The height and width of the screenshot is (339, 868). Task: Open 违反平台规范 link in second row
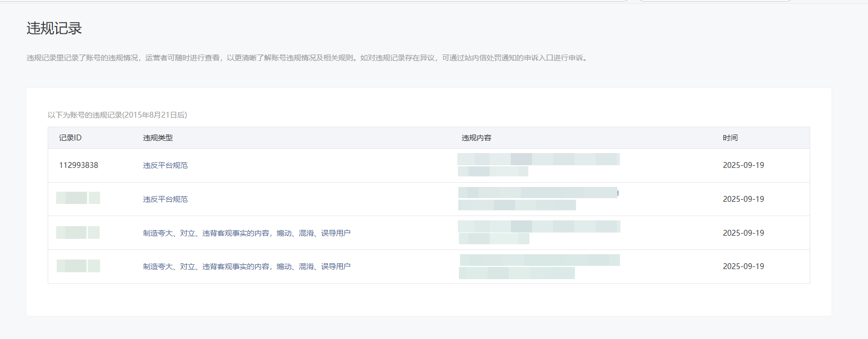tap(165, 199)
